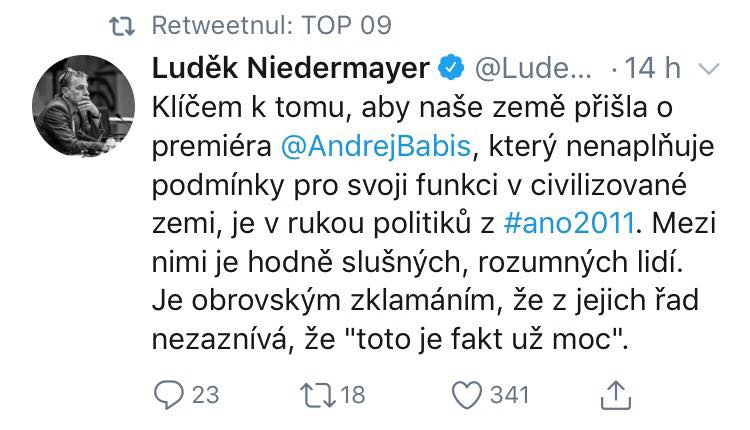Open the TOP 09 account name

click(347, 25)
